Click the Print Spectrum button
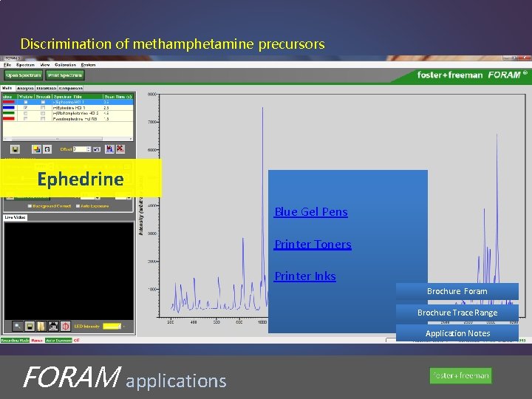Viewport: 532px width, 399px height. 65,75
